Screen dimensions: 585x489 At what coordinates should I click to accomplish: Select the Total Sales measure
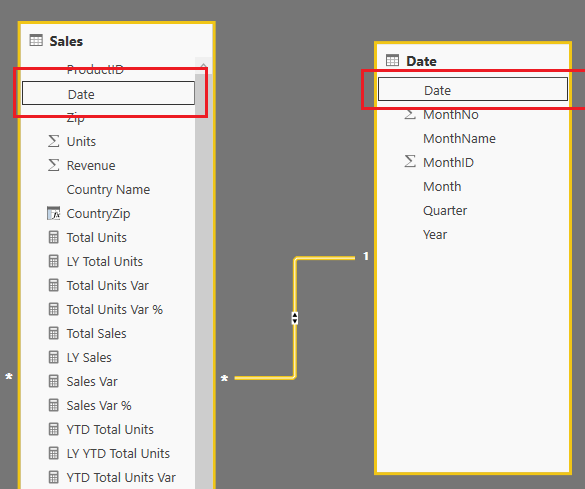[96, 333]
